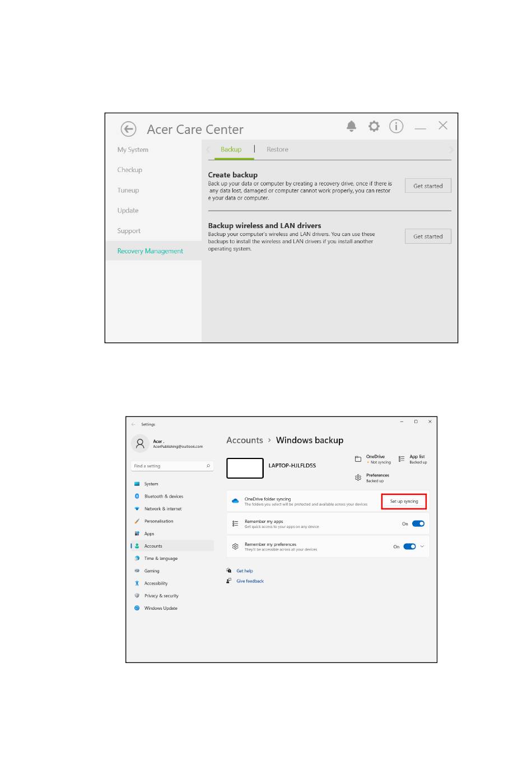Image resolution: width=532 pixels, height=774 pixels.
Task: Click the back arrow in Acer Care Center
Action: pyautogui.click(x=128, y=129)
